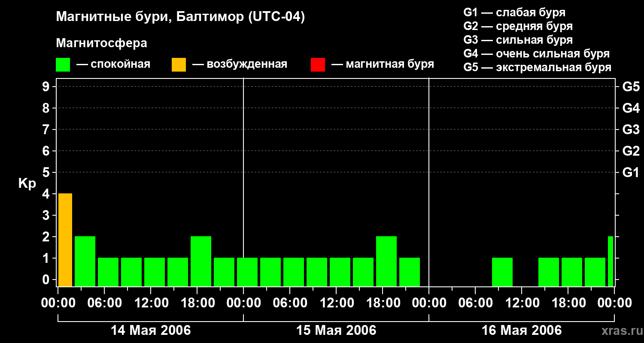
Task: Click the '18:00' time label for 15 May
Action: point(383,303)
